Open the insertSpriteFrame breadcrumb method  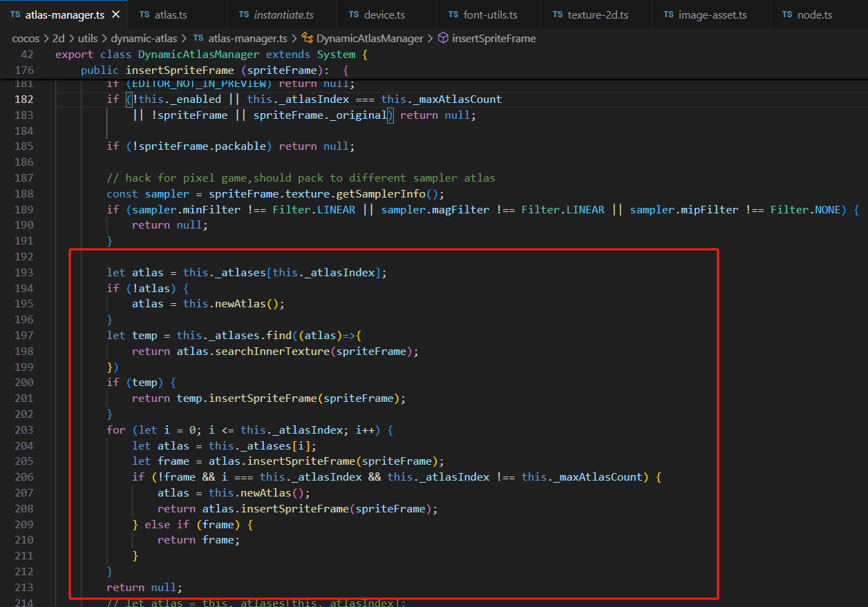click(493, 39)
